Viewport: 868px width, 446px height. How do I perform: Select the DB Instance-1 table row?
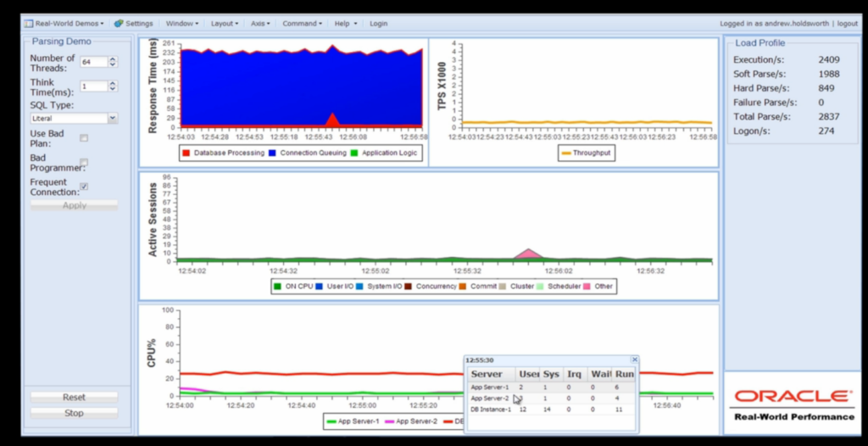coord(551,410)
